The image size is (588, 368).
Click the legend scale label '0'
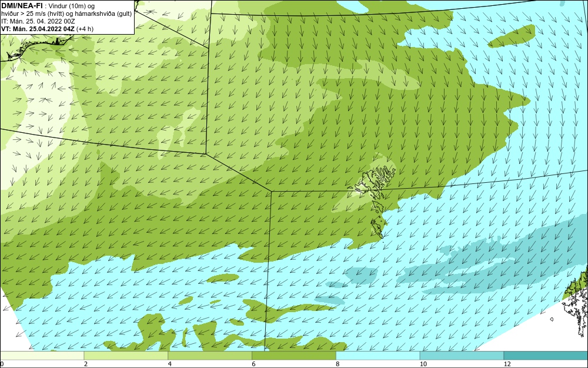2,364
